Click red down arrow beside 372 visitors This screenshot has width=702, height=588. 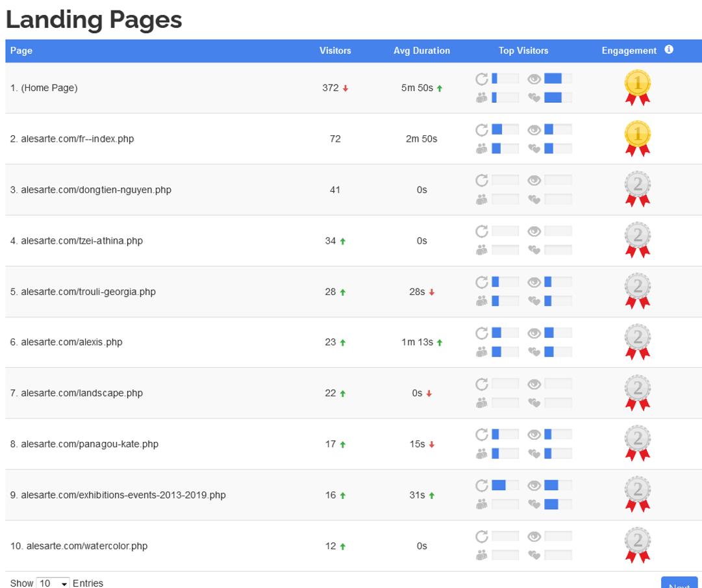pos(345,88)
